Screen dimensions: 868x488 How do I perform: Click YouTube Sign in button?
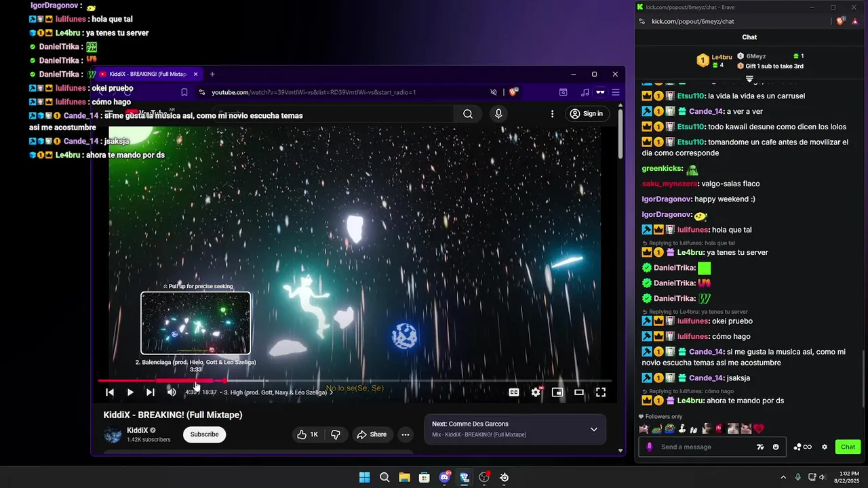[587, 114]
